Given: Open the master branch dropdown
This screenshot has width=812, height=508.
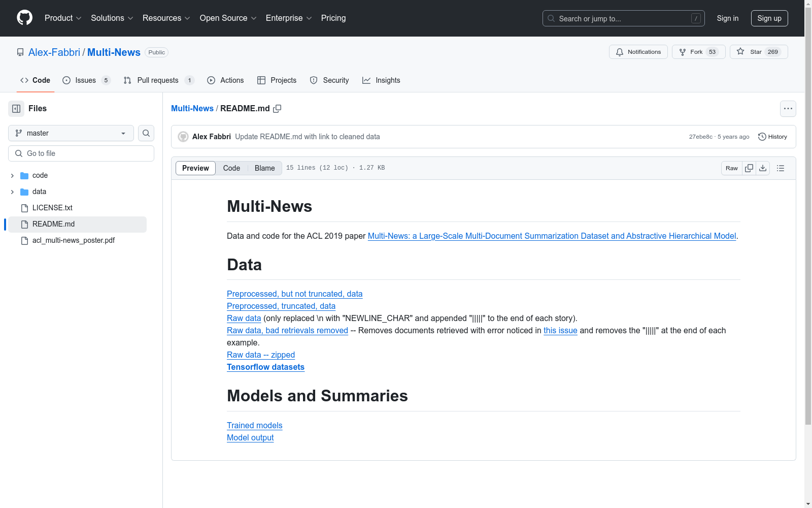Looking at the screenshot, I should [x=71, y=133].
